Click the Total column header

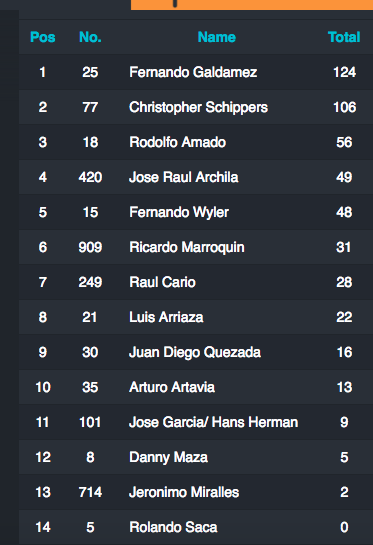344,37
